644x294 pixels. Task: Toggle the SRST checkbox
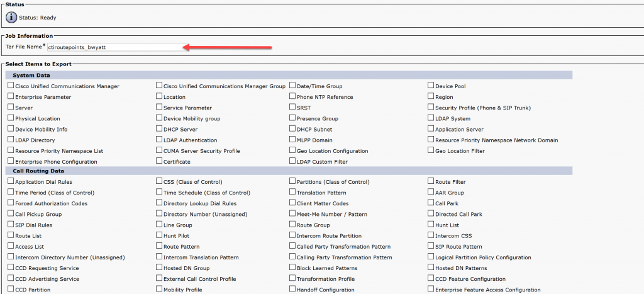pos(292,107)
